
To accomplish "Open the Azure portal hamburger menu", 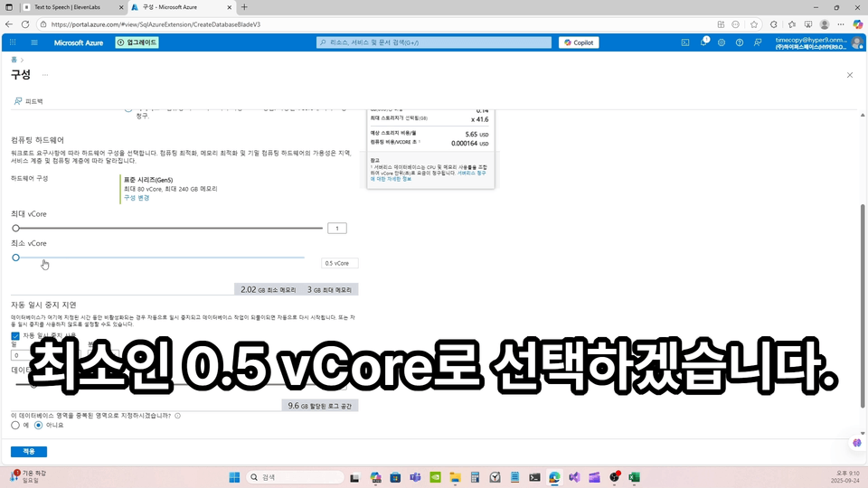I will click(x=34, y=42).
